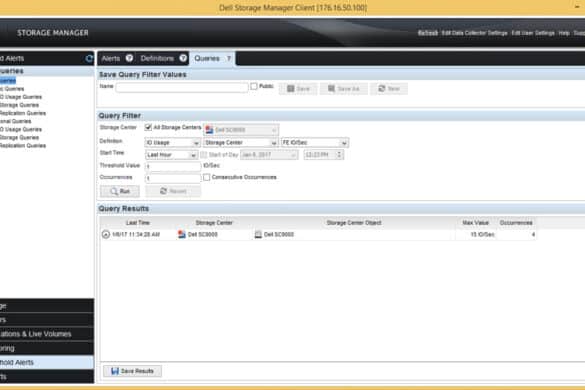585x390 pixels.
Task: Open the Last Hour start time dropdown
Action: point(171,155)
